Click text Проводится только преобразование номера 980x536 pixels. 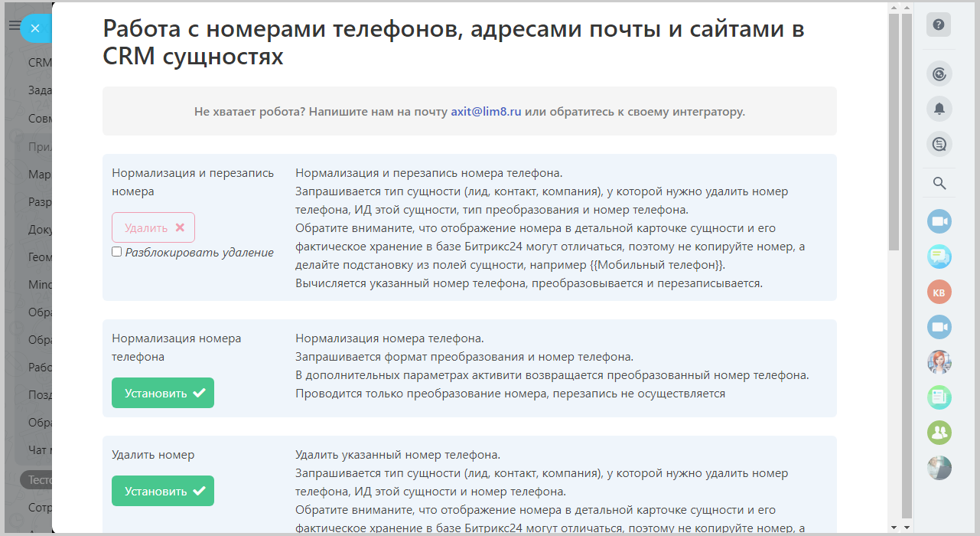(x=510, y=394)
